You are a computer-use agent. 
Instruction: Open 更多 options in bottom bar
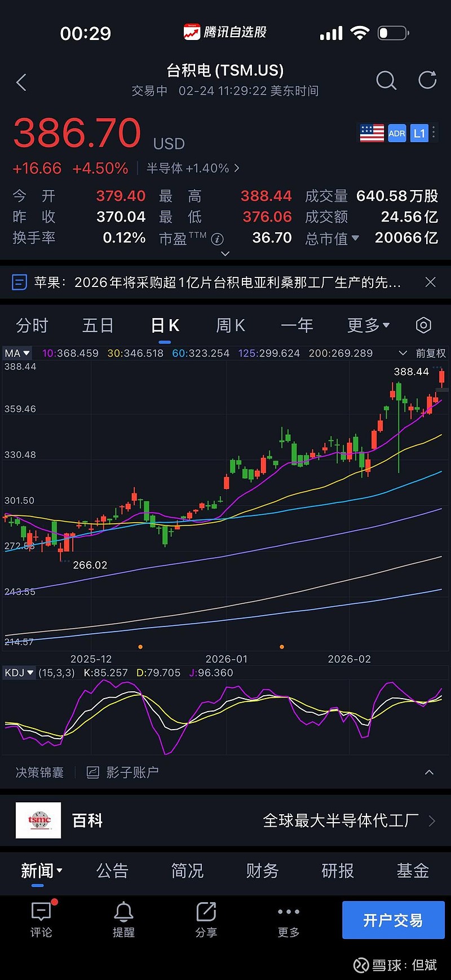click(x=289, y=920)
